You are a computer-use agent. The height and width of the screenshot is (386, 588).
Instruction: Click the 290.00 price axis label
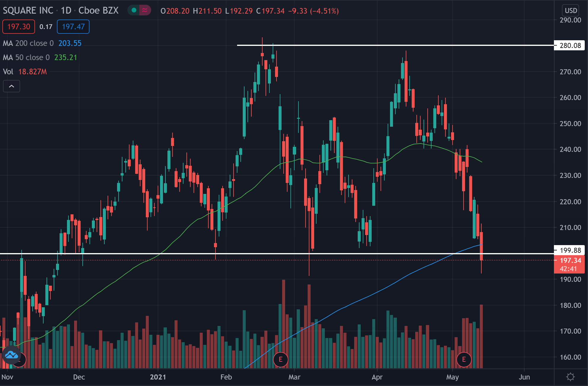(570, 20)
